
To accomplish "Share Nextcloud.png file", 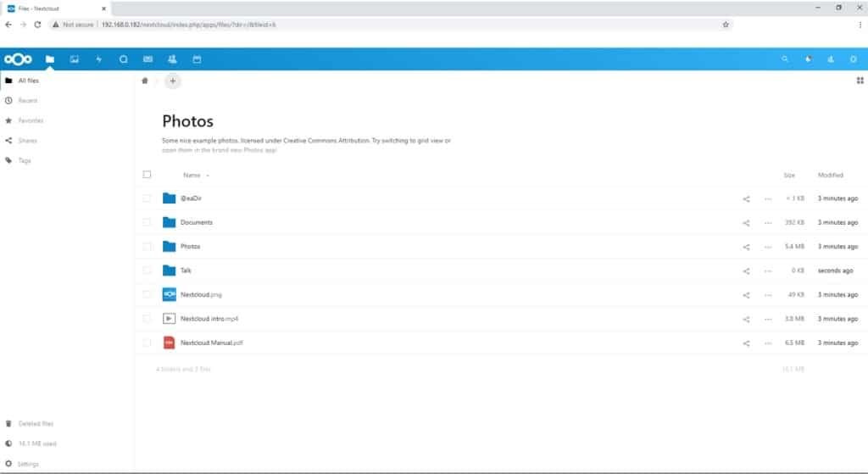I will [x=746, y=295].
